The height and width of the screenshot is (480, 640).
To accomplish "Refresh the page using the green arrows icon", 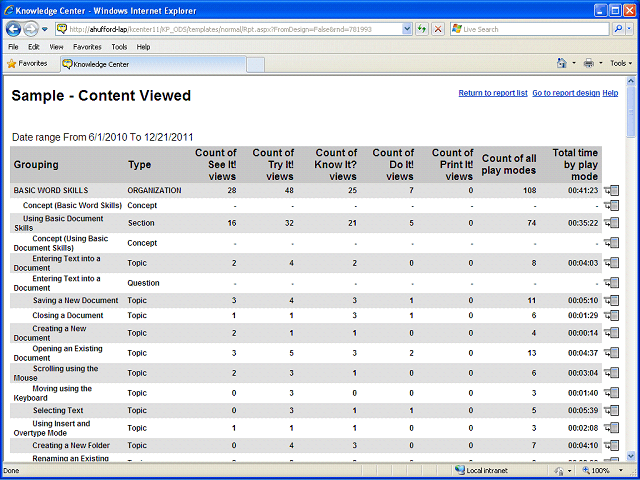I will coord(422,29).
